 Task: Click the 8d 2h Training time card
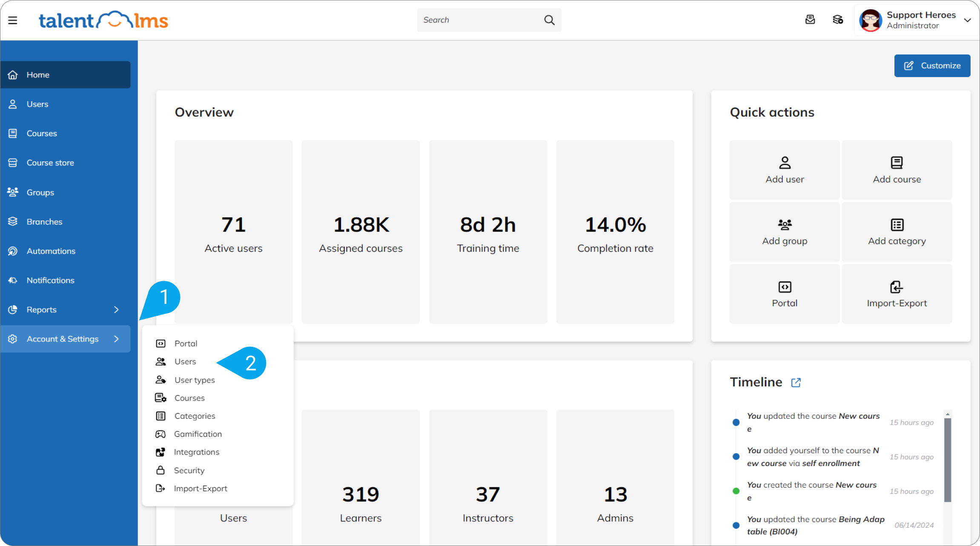coord(488,232)
